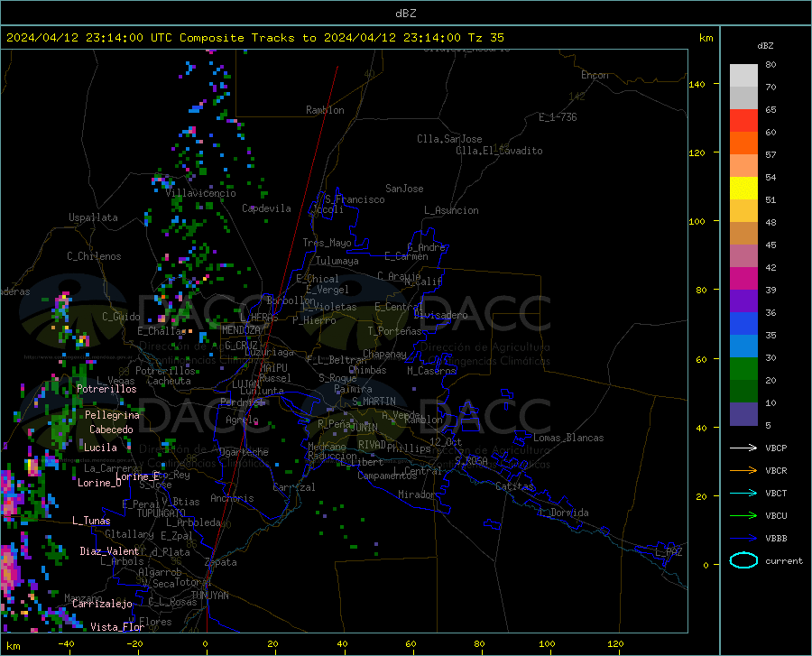
Task: Select the light blue 30-35 dBZ swatch
Action: coord(743,346)
